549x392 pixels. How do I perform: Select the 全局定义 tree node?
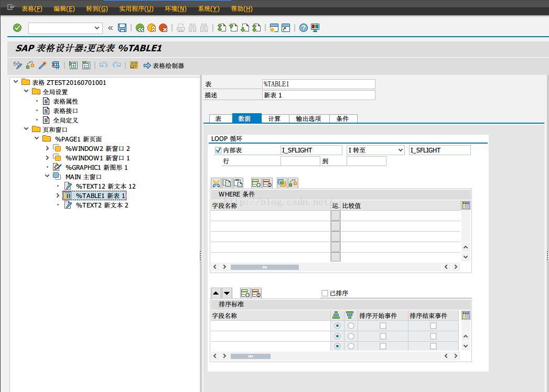[66, 121]
